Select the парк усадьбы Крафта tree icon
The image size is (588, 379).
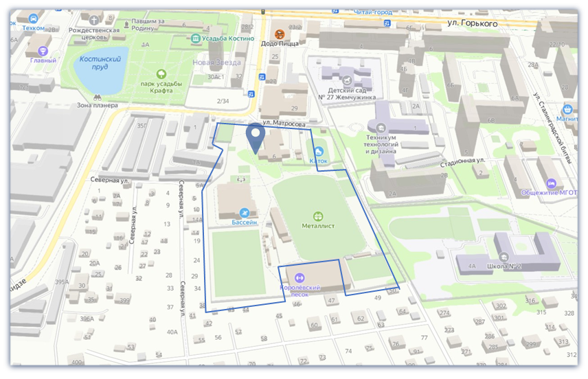[162, 73]
